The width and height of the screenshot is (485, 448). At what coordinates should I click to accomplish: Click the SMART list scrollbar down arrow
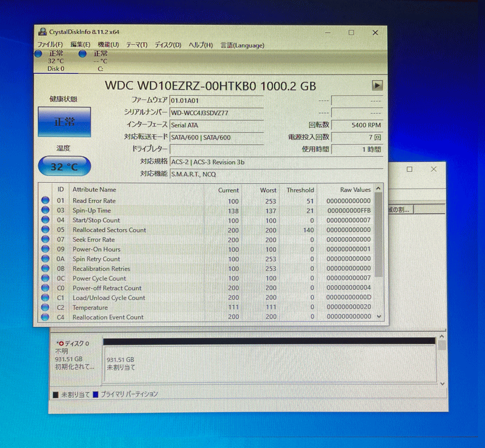coord(378,317)
